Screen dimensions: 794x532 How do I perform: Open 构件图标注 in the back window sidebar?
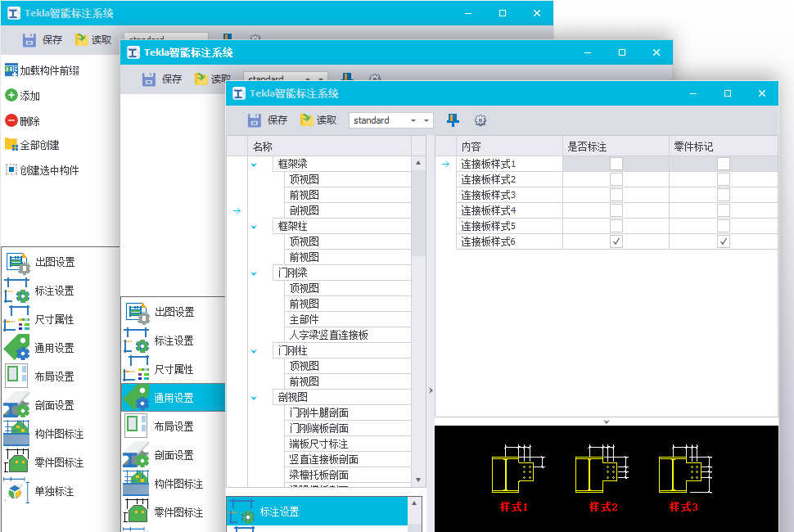click(x=61, y=434)
